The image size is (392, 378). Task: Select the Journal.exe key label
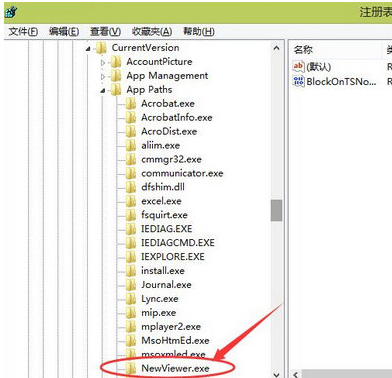coord(166,285)
